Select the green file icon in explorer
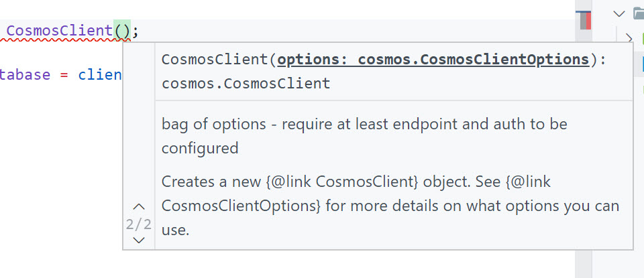 [x=640, y=38]
